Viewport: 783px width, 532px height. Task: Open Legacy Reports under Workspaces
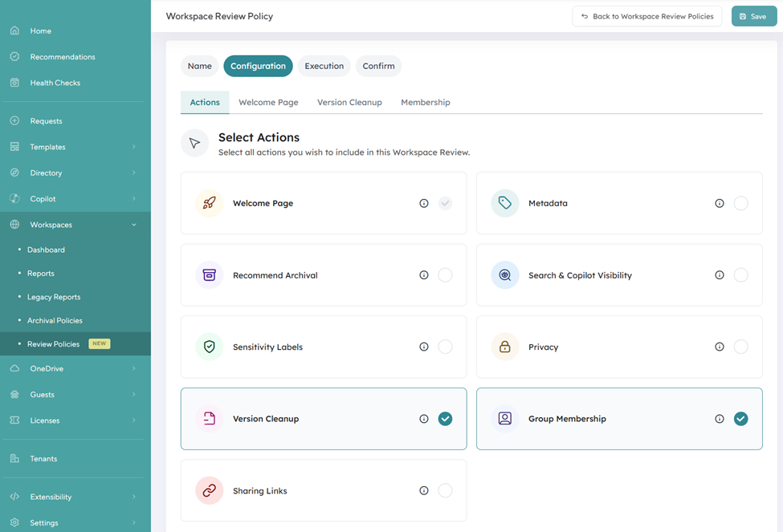[54, 297]
